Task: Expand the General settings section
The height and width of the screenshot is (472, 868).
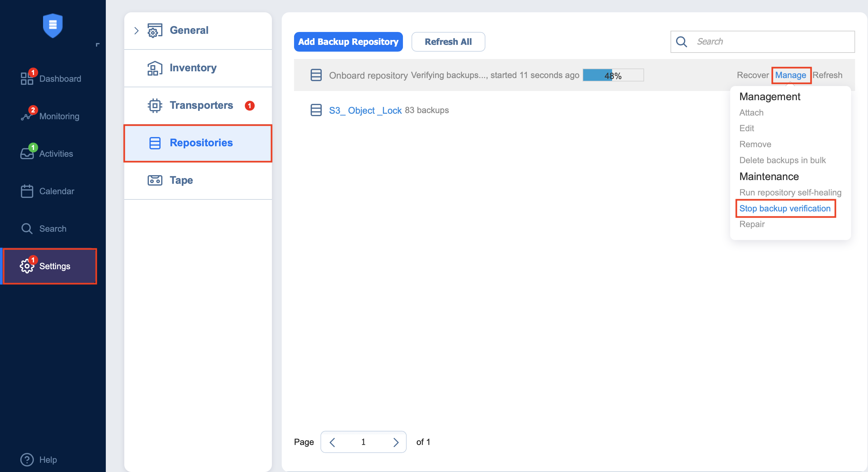Action: [137, 31]
